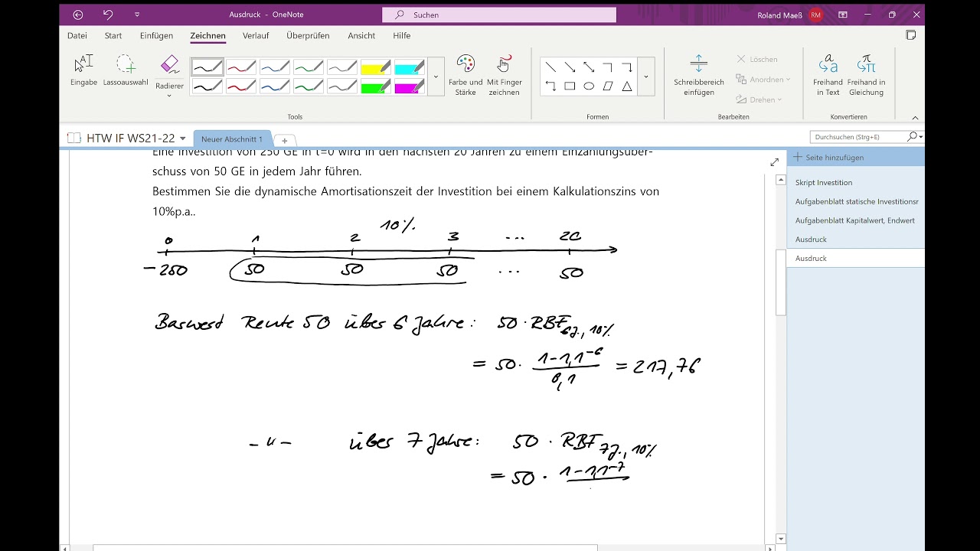Add a new section with plus tab

click(x=284, y=140)
